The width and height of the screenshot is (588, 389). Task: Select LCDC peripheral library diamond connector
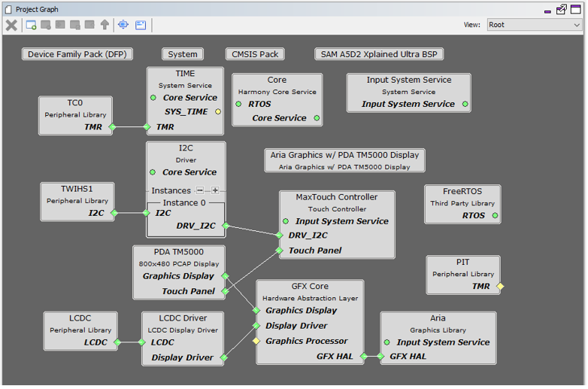(117, 342)
